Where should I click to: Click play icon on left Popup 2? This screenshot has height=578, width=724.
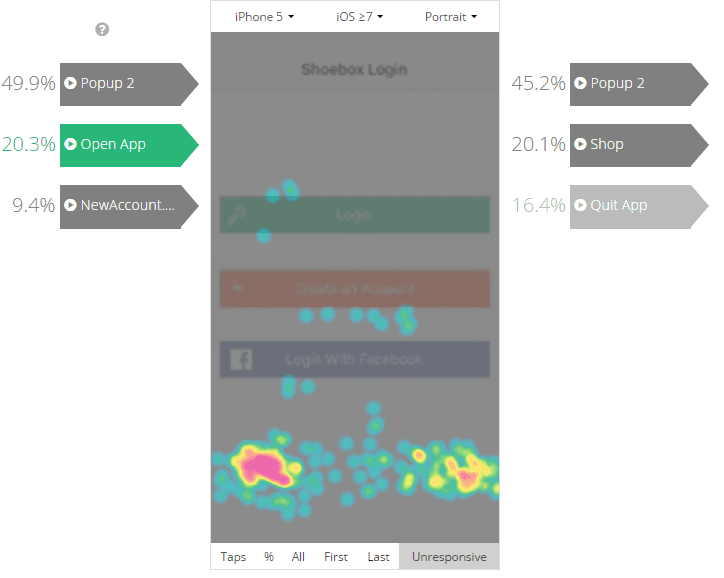71,84
